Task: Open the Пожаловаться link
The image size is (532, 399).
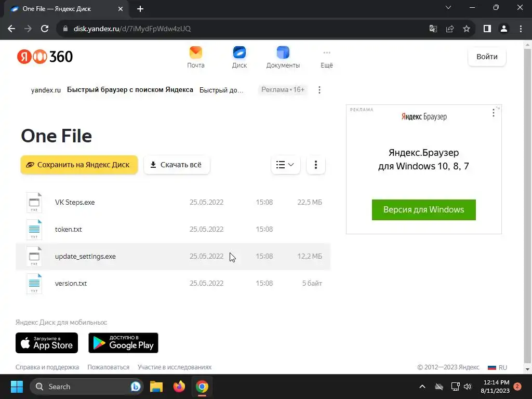Action: click(x=108, y=367)
